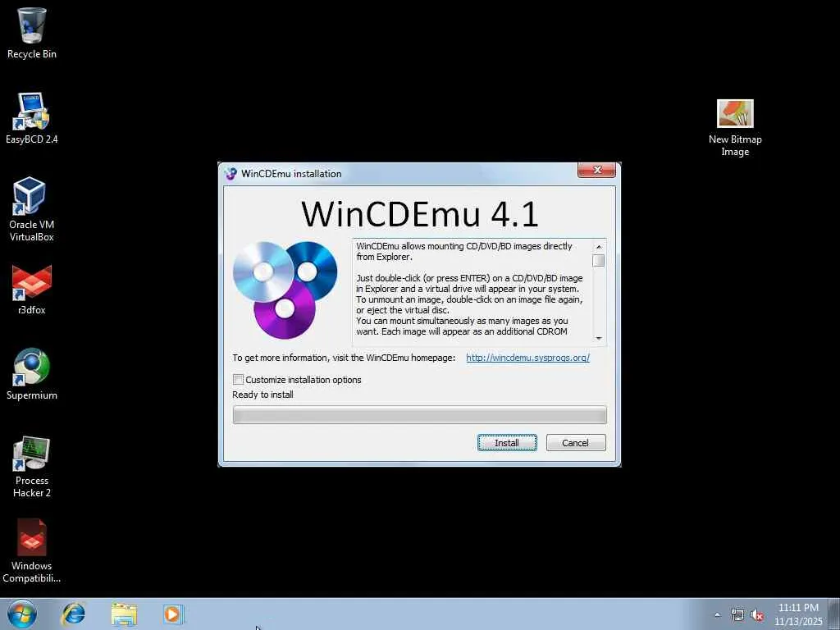Click the description scrollbar thumb

pyautogui.click(x=598, y=260)
